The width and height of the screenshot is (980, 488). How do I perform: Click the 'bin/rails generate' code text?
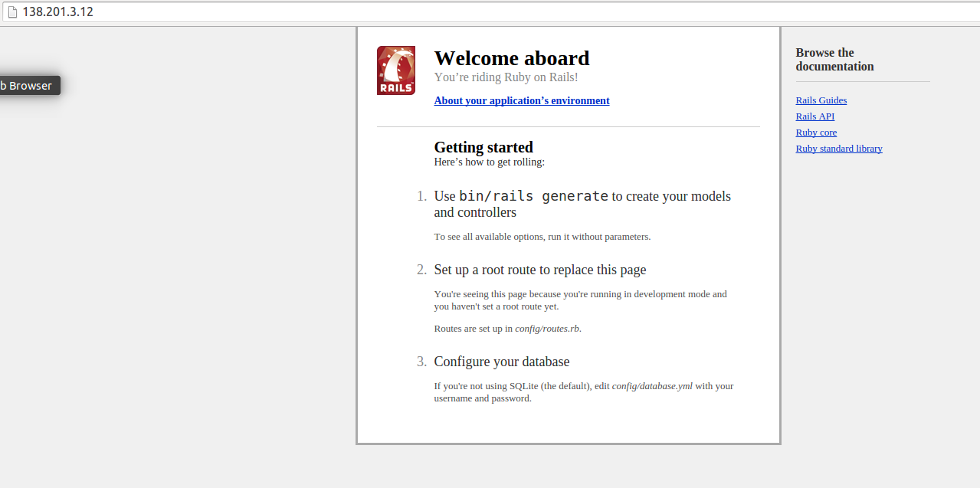pos(533,196)
